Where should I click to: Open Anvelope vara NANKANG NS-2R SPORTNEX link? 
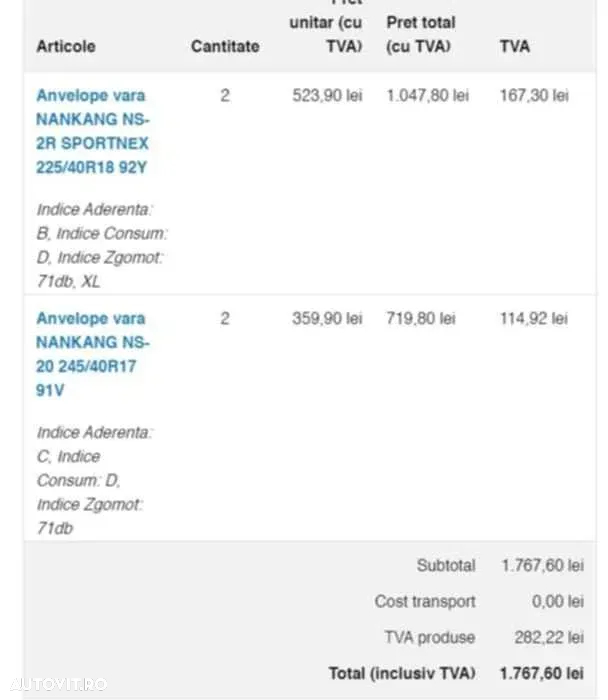coord(92,131)
